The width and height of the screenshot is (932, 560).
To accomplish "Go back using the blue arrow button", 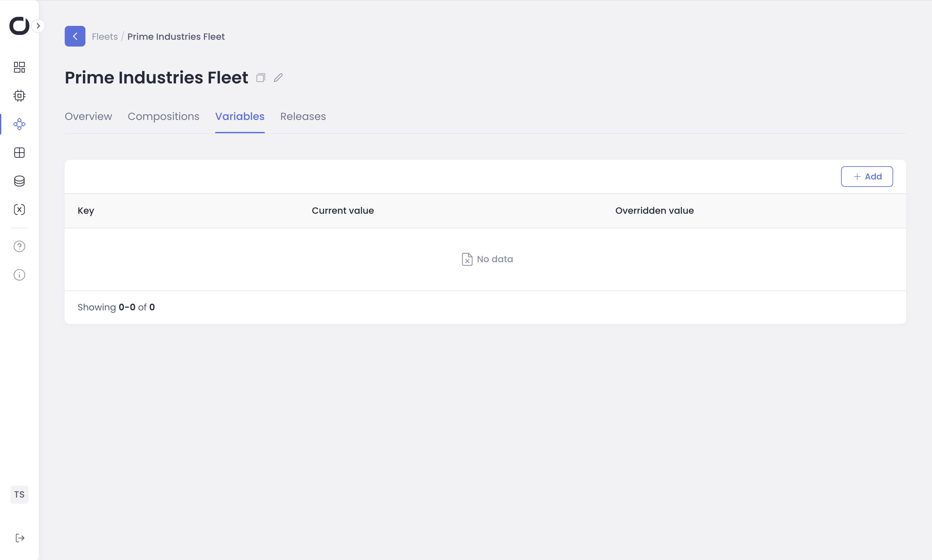I will [x=75, y=36].
